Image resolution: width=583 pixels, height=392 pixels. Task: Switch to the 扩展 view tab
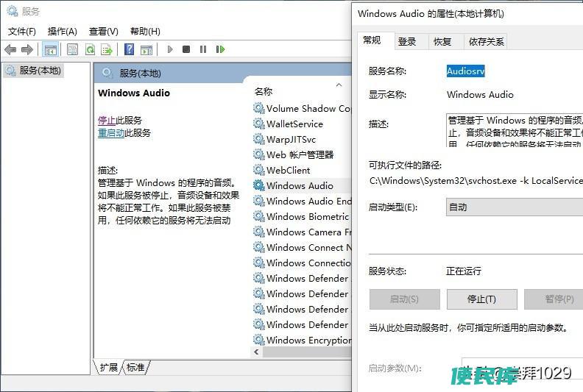(x=108, y=368)
